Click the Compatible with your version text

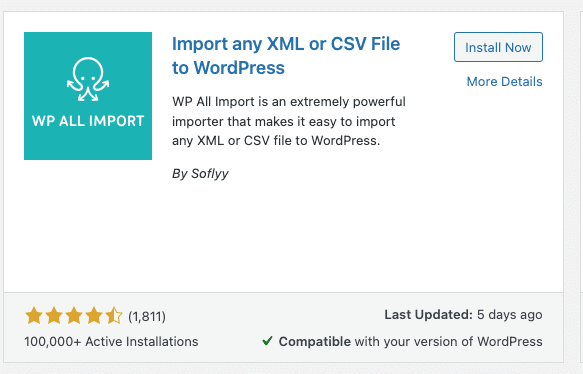(x=410, y=342)
